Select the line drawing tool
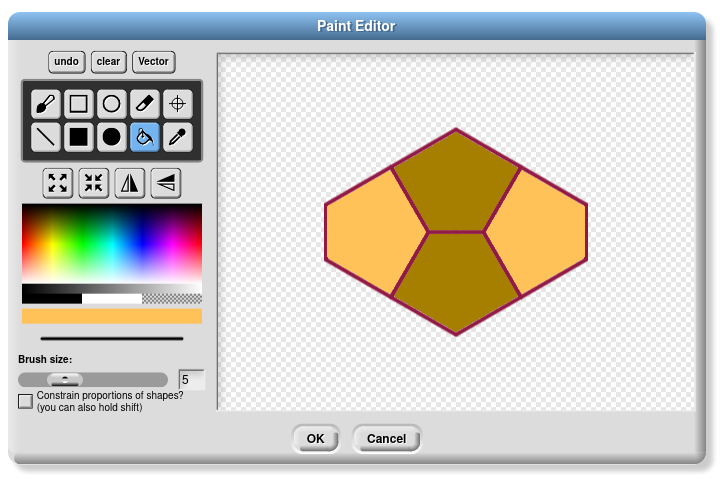Image resolution: width=720 pixels, height=482 pixels. click(46, 137)
